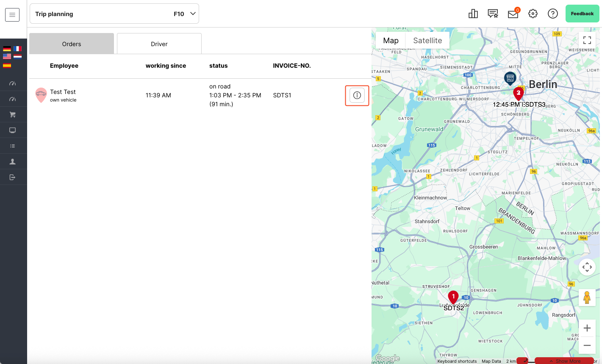Click the 11:39 AM working since value
This screenshot has width=602, height=364.
tap(158, 95)
